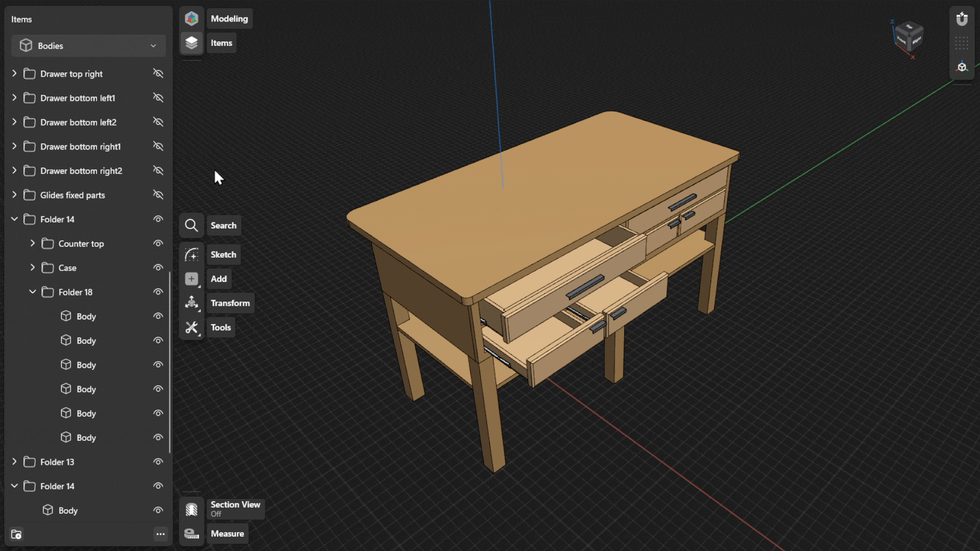980x551 pixels.
Task: Show the hidden Drawer top right folder
Action: (x=158, y=73)
